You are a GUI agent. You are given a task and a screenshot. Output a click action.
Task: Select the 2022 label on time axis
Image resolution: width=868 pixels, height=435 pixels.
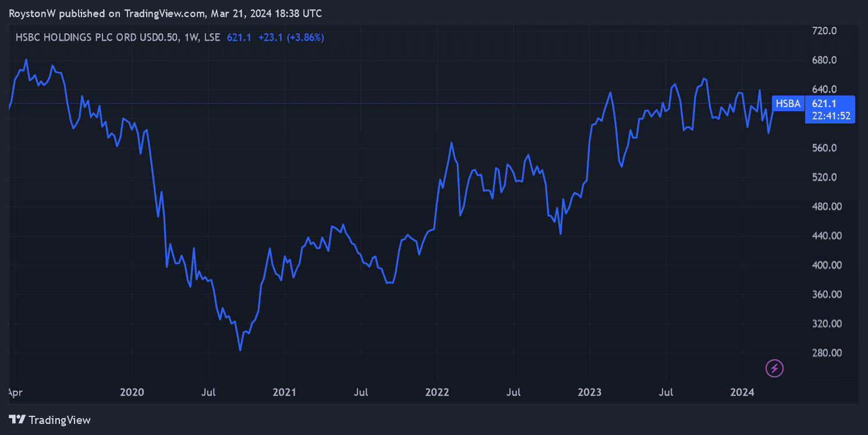[437, 392]
